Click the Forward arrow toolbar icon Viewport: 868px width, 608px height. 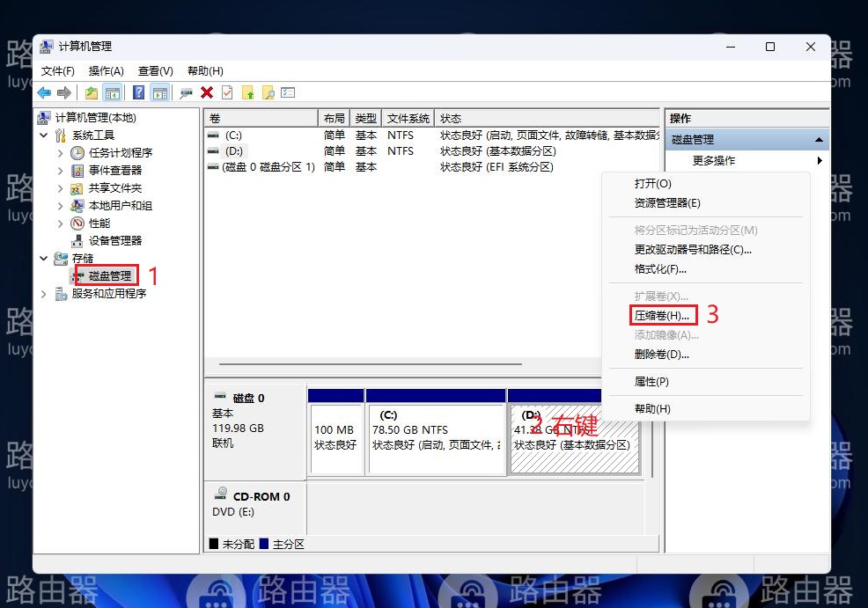[x=64, y=93]
